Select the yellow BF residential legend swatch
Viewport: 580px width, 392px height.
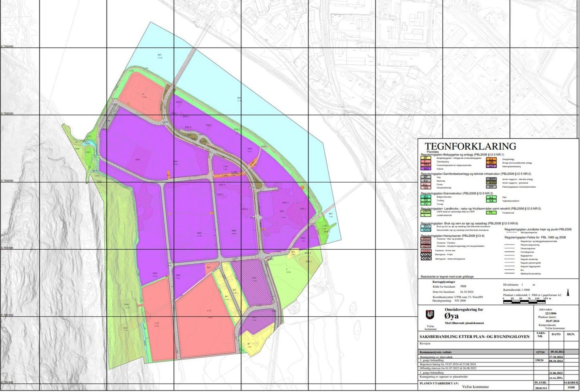(425, 158)
